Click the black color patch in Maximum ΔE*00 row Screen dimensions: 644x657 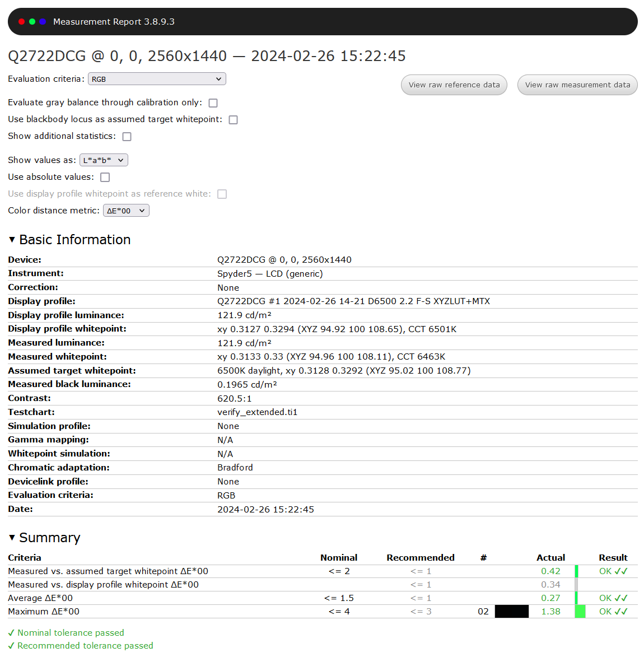click(x=512, y=611)
